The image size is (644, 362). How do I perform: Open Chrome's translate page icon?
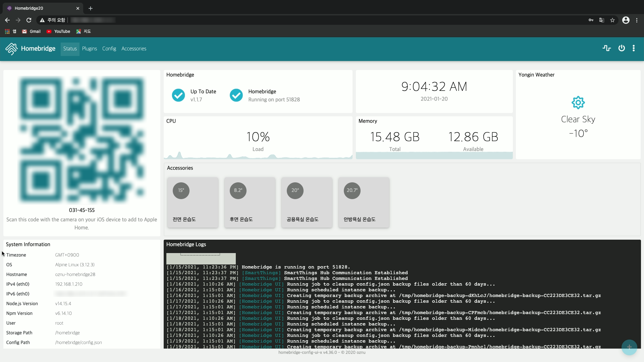tap(602, 20)
